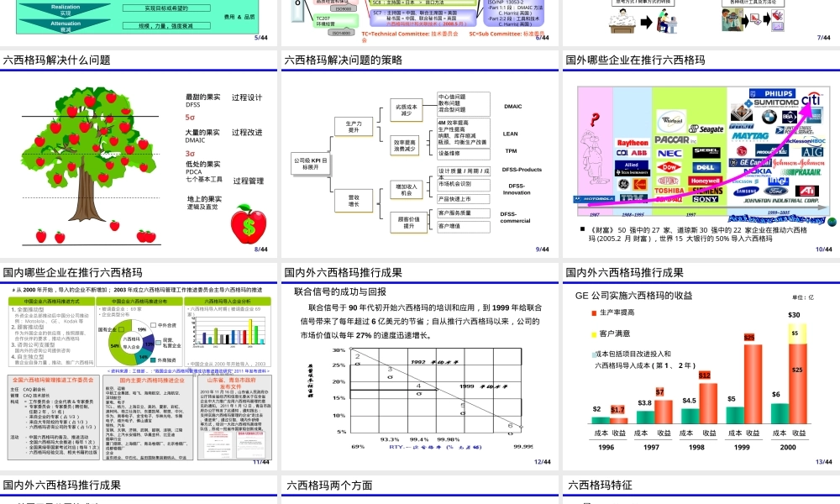Click the title 国内哪些企业在推行六西格玛
Viewport: 840px width, 504px height.
72,273
